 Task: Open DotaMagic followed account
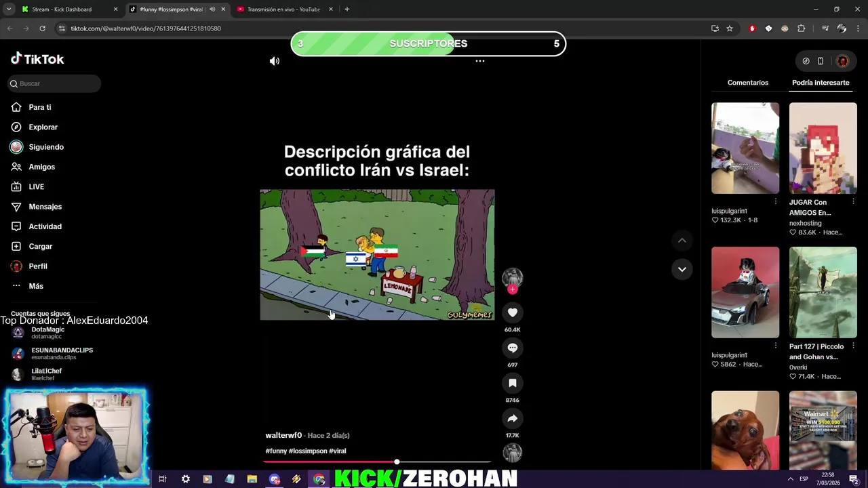(x=47, y=332)
